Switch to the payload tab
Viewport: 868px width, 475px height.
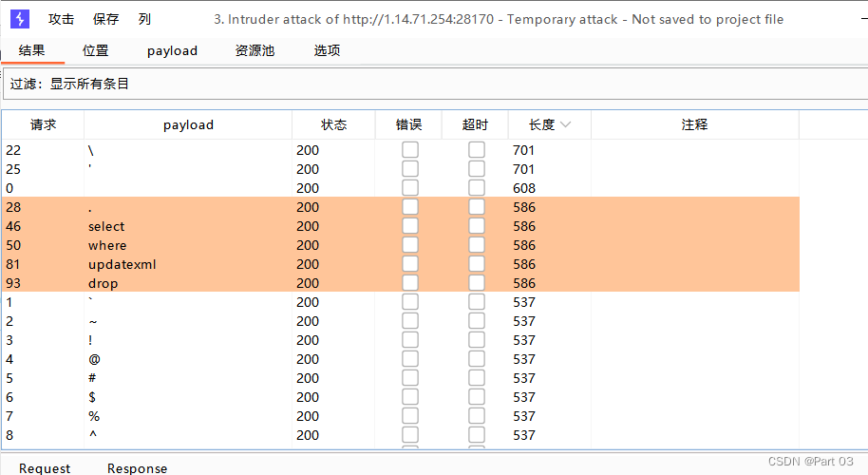[172, 51]
